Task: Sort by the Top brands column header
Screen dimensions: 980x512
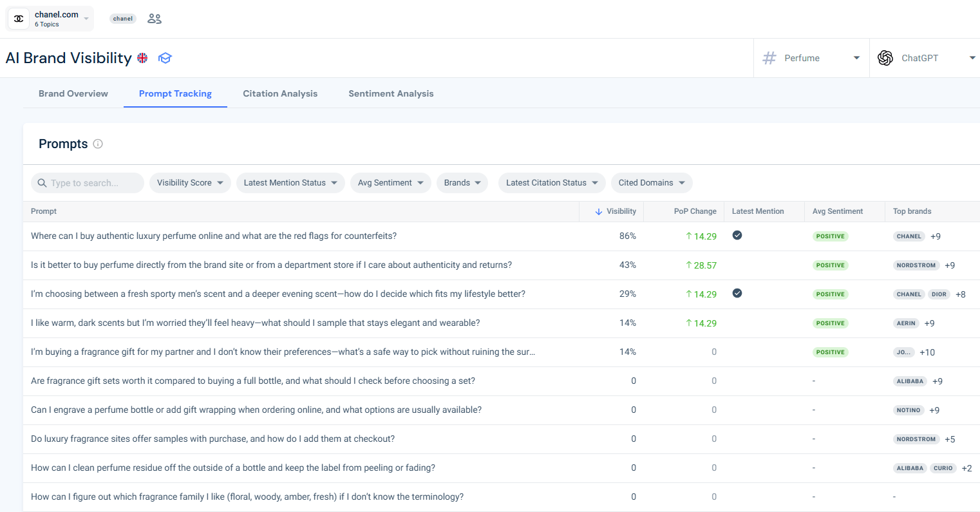Action: click(x=912, y=211)
